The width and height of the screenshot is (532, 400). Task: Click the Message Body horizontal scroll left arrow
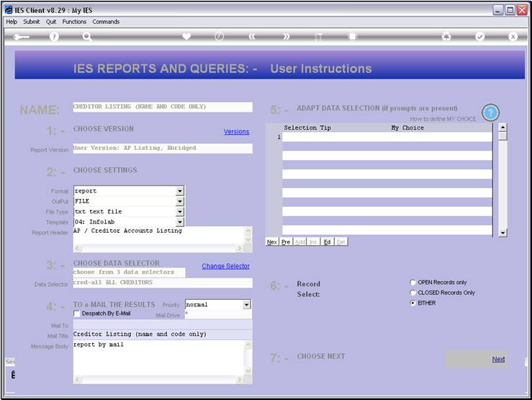pyautogui.click(x=77, y=379)
